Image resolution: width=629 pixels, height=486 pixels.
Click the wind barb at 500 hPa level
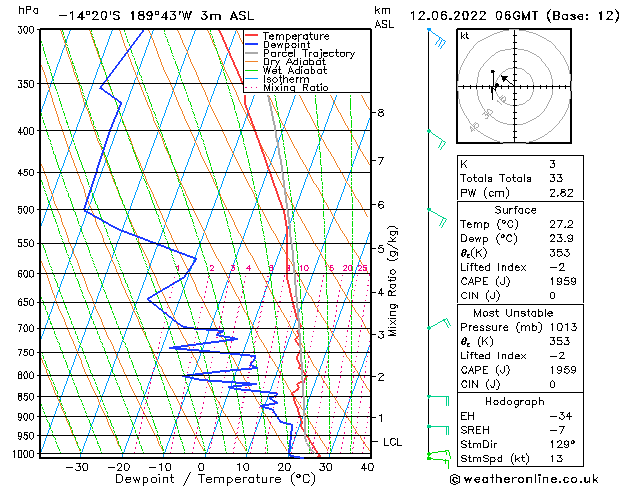point(437,218)
